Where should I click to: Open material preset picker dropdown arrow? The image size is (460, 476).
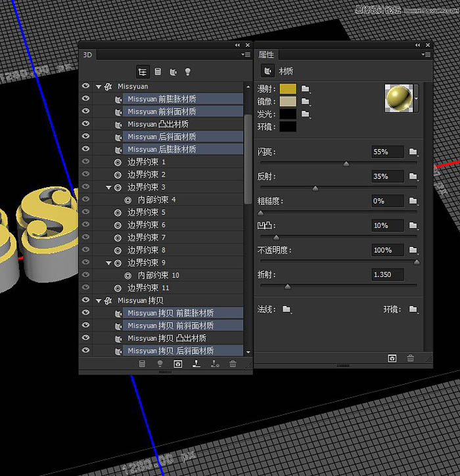[416, 98]
